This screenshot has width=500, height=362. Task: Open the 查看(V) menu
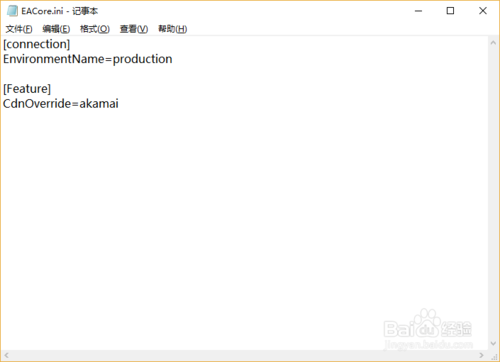[x=134, y=29]
